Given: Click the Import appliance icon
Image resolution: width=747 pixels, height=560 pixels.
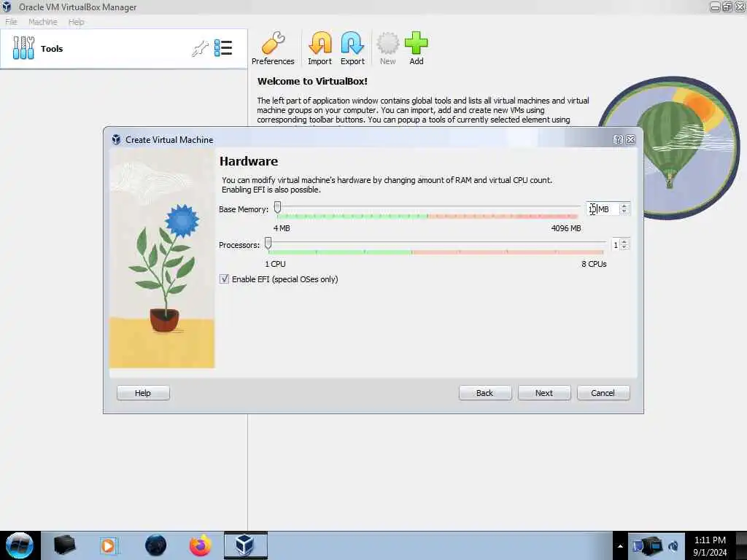Looking at the screenshot, I should (x=320, y=48).
